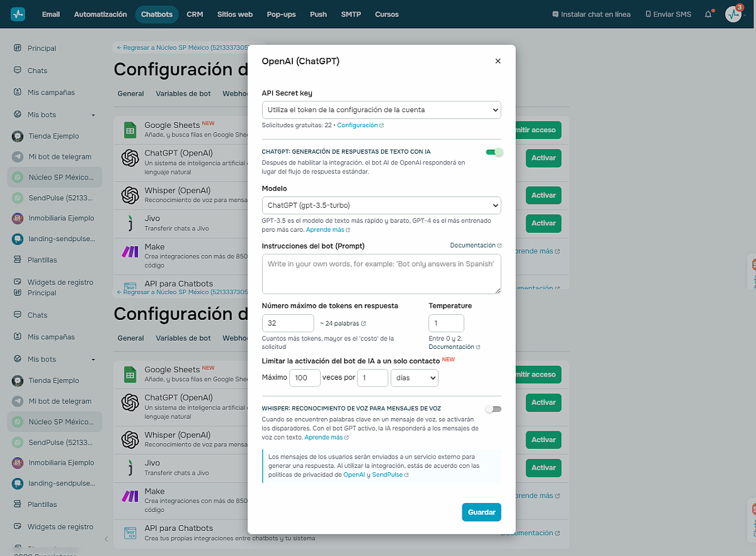Click the first 'Mis campañas' sidebar icon
The width and height of the screenshot is (756, 556).
[x=18, y=92]
